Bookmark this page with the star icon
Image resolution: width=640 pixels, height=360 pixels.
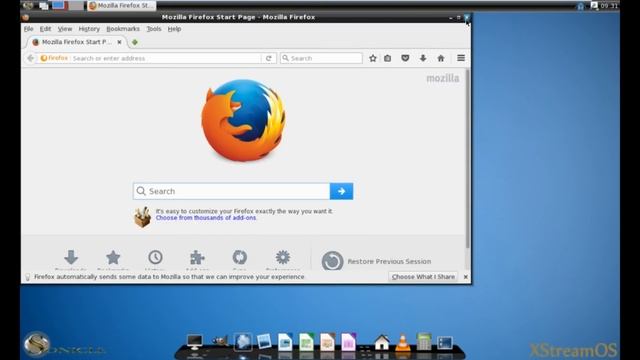pos(373,58)
